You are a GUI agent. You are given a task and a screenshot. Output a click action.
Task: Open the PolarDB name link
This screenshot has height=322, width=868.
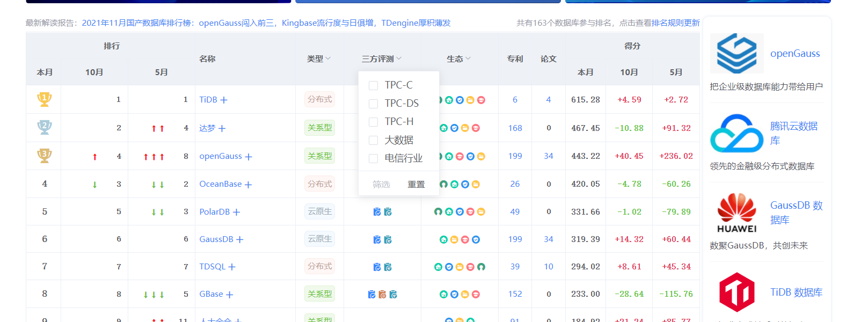click(215, 212)
